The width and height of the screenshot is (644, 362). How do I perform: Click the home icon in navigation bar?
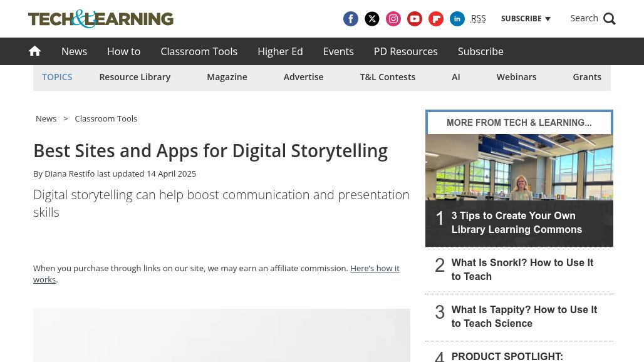pos(34,51)
